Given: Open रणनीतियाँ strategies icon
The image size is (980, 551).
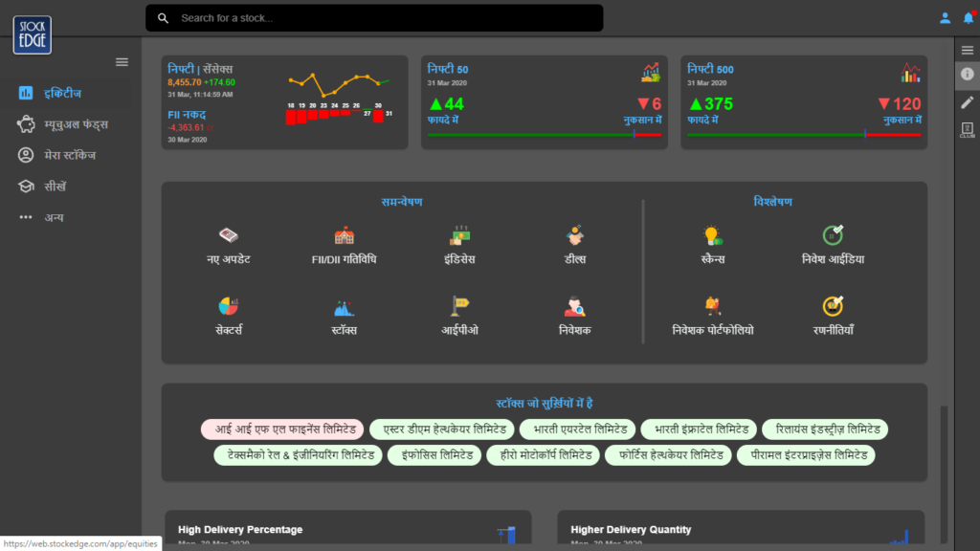Looking at the screenshot, I should pyautogui.click(x=833, y=307).
